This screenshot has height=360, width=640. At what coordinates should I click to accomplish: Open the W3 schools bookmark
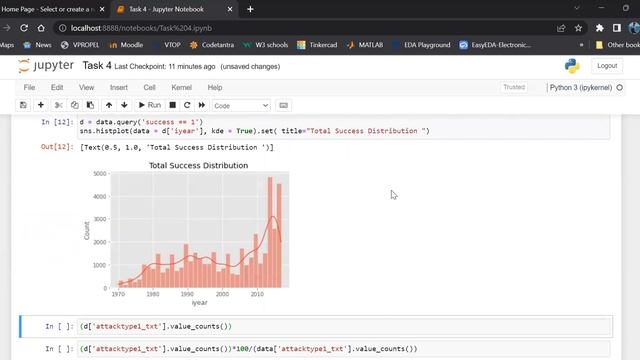pos(266,45)
